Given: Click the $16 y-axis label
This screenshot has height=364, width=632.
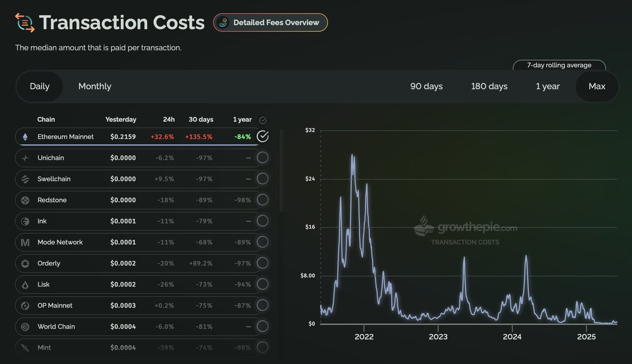Looking at the screenshot, I should 310,227.
